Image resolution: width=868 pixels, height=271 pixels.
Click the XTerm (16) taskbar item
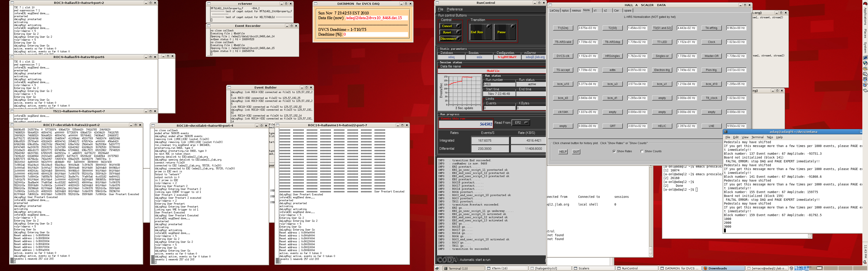506,268
